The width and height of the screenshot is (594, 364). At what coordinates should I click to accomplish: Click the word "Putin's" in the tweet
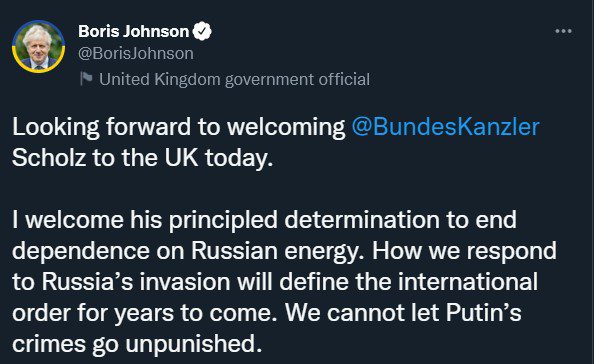coord(484,313)
